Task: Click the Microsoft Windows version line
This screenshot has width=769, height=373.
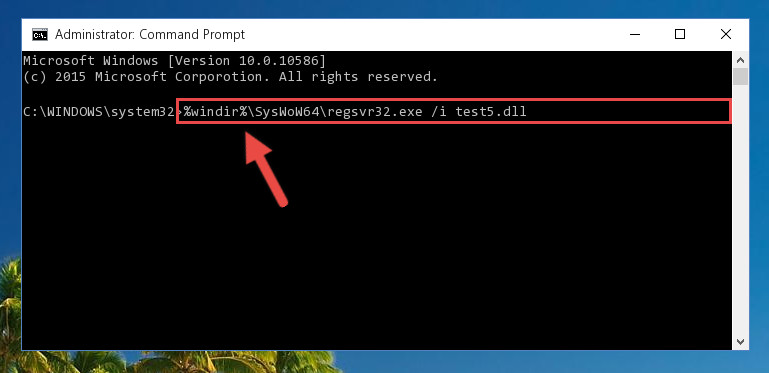Action: point(174,61)
